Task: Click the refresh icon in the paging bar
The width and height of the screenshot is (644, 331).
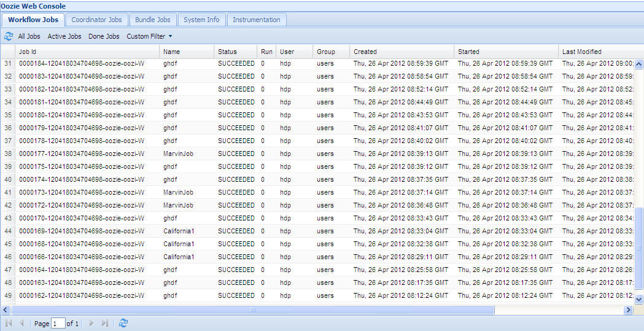Action: [123, 323]
